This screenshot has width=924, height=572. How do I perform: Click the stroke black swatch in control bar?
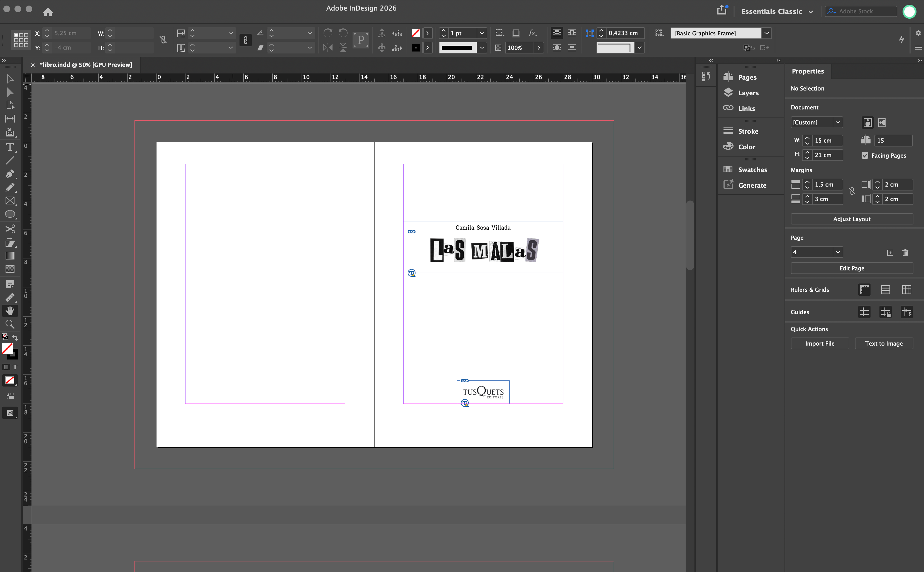pos(416,48)
